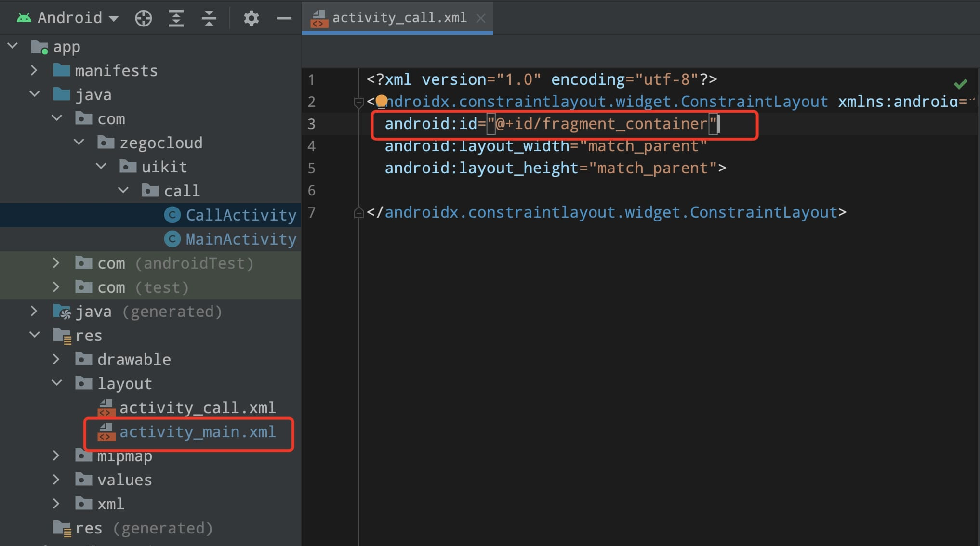Expand the manifests folder
Image resolution: width=980 pixels, height=546 pixels.
point(34,70)
